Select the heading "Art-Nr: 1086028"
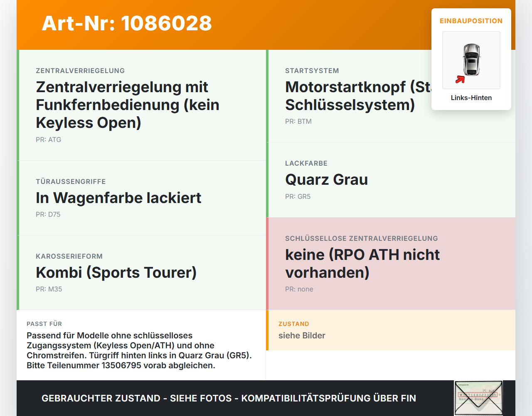The width and height of the screenshot is (532, 416). [x=127, y=23]
